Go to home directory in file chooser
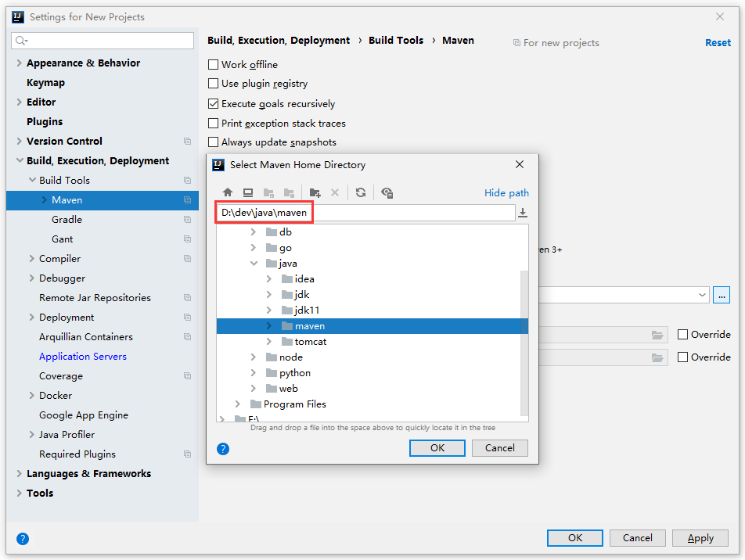The image size is (745, 560). (x=228, y=192)
